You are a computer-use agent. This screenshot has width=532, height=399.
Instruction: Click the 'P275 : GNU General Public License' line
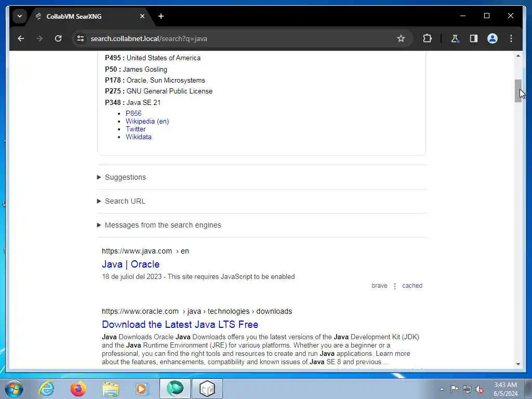coord(159,91)
